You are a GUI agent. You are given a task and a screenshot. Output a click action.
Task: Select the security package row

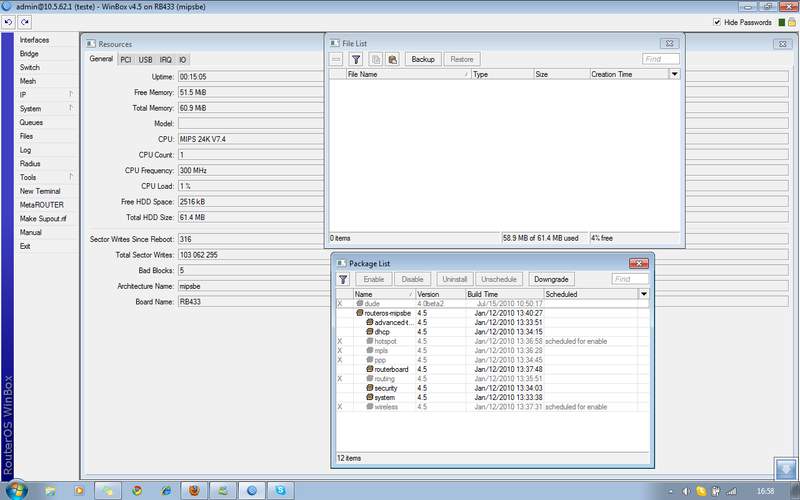(x=492, y=388)
